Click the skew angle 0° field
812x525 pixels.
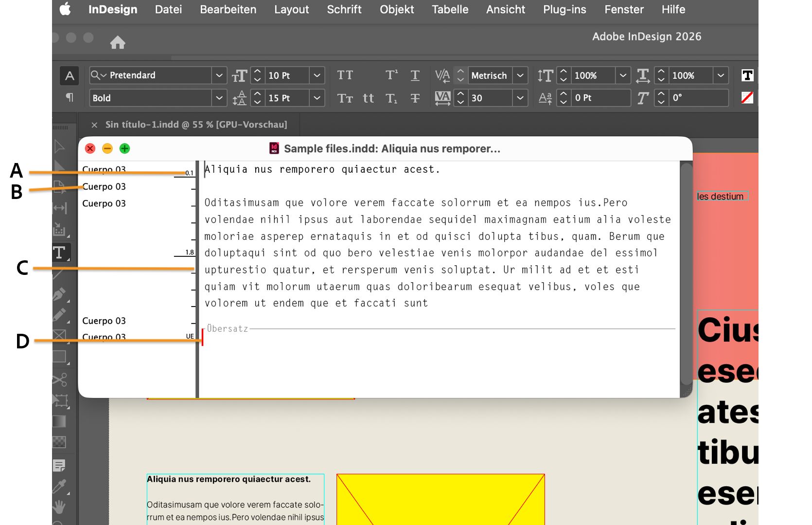[698, 98]
